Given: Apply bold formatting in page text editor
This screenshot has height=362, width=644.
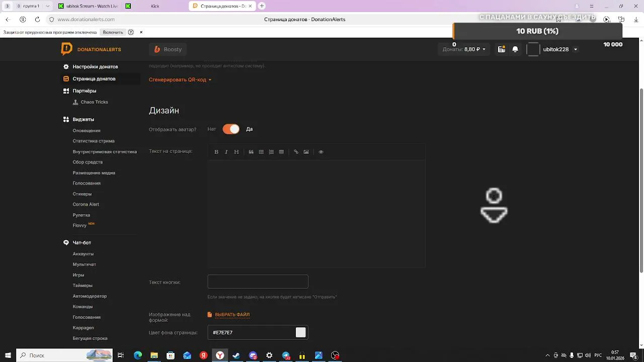Looking at the screenshot, I should pos(216,152).
